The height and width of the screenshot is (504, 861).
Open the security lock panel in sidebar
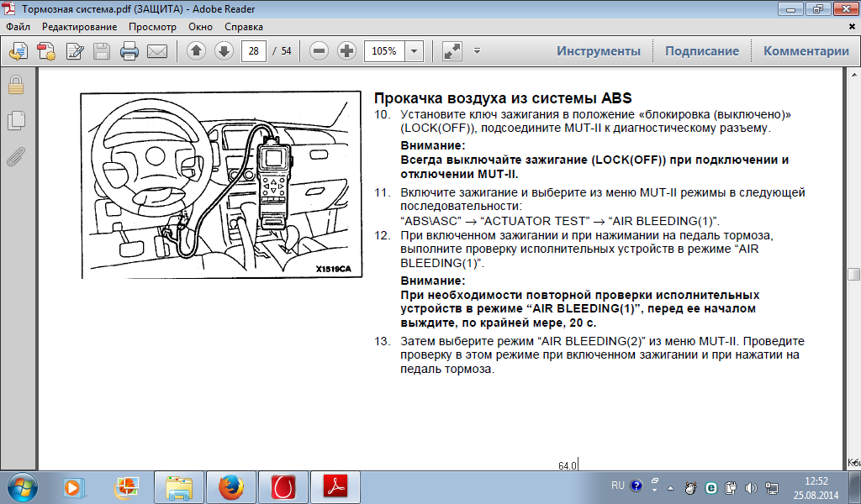[15, 85]
